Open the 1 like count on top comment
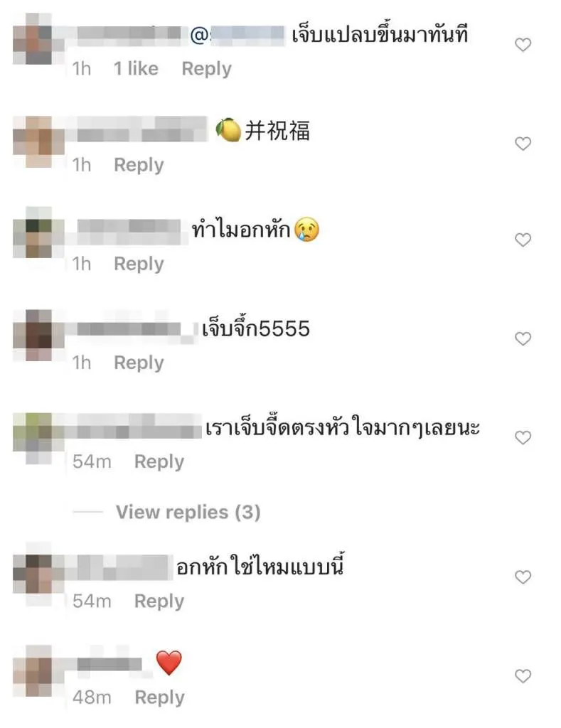The height and width of the screenshot is (728, 561). tap(136, 69)
